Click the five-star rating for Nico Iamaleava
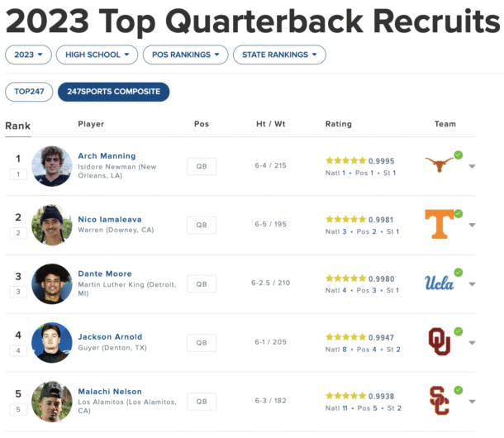 point(345,219)
